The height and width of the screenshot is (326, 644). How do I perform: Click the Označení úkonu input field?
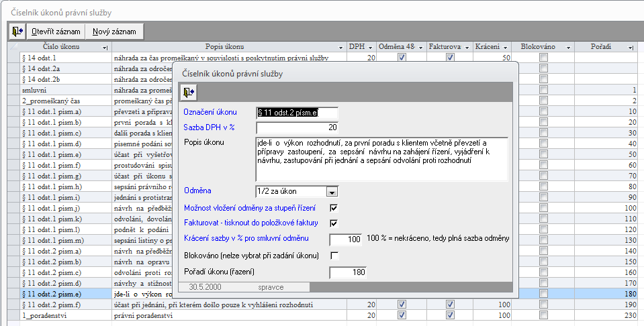click(297, 113)
